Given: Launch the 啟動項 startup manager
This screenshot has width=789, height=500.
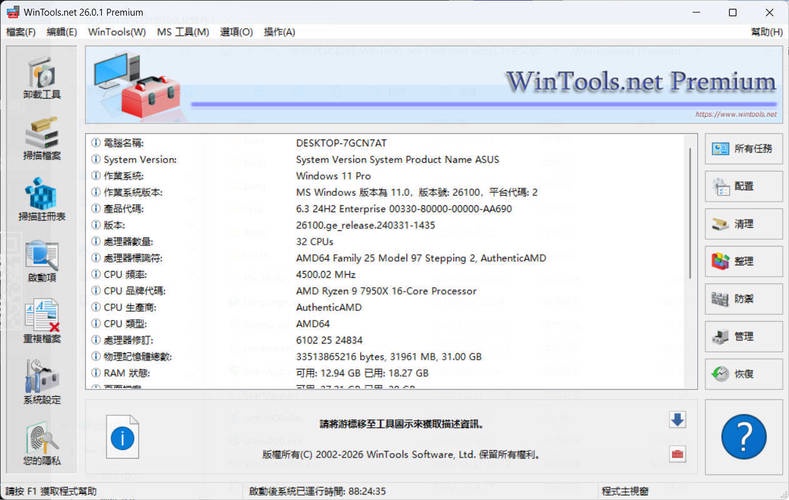Looking at the screenshot, I should (41, 260).
